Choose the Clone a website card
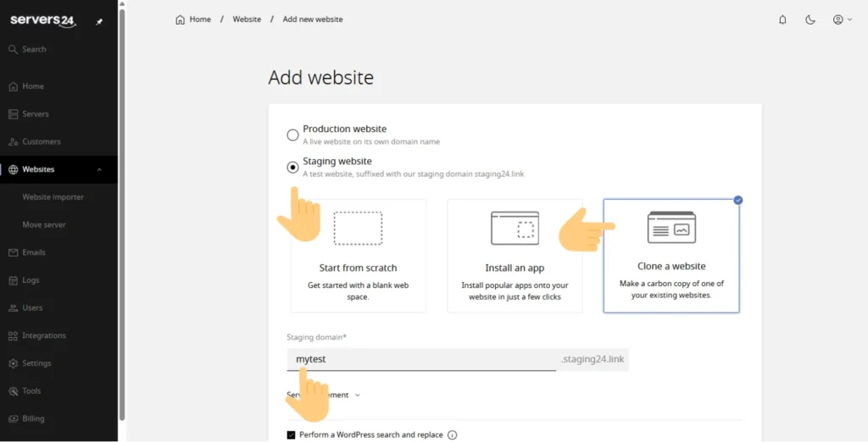 click(x=671, y=256)
